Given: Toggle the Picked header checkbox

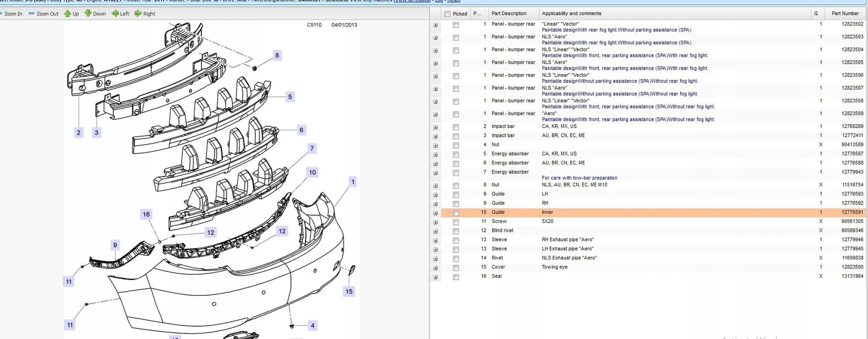Looking at the screenshot, I should pos(447,14).
